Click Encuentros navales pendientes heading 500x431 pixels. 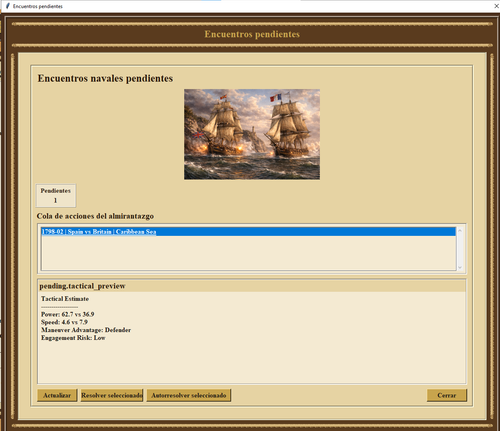105,78
